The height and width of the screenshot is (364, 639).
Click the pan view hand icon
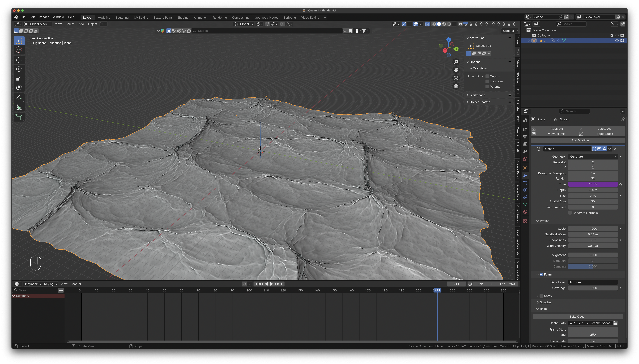tap(456, 70)
